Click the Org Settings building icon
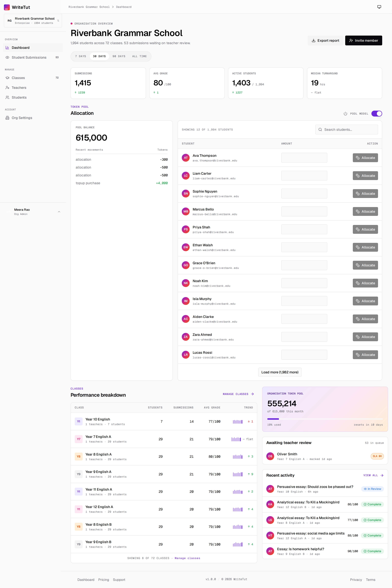392x588 pixels. click(7, 118)
